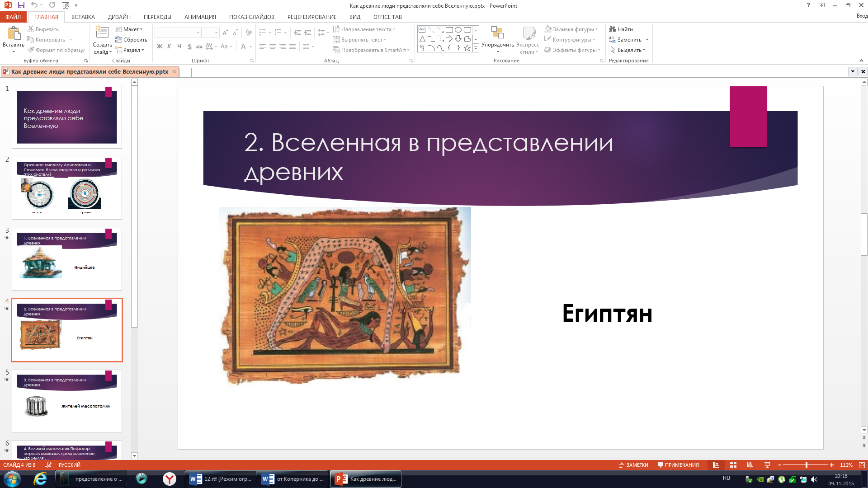Center text in Paragraph group

click(272, 47)
